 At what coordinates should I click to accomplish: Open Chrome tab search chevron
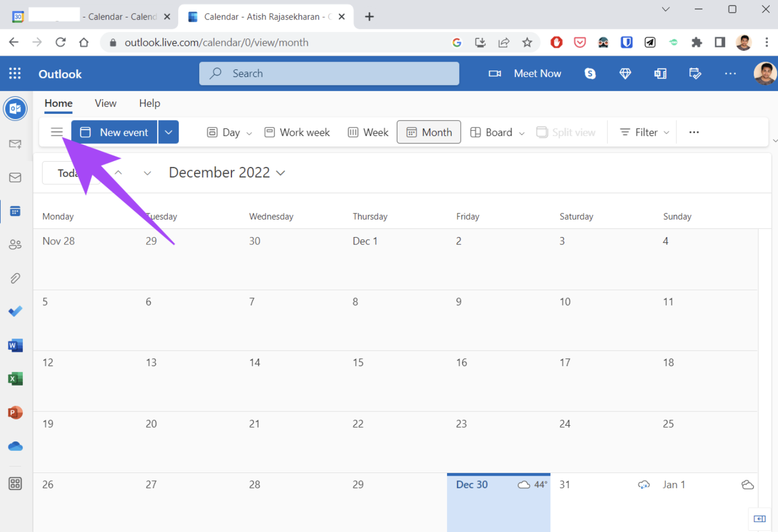click(x=666, y=9)
